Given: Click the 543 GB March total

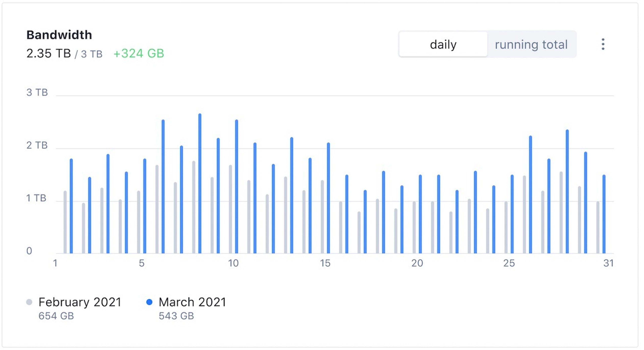Looking at the screenshot, I should pos(176,316).
